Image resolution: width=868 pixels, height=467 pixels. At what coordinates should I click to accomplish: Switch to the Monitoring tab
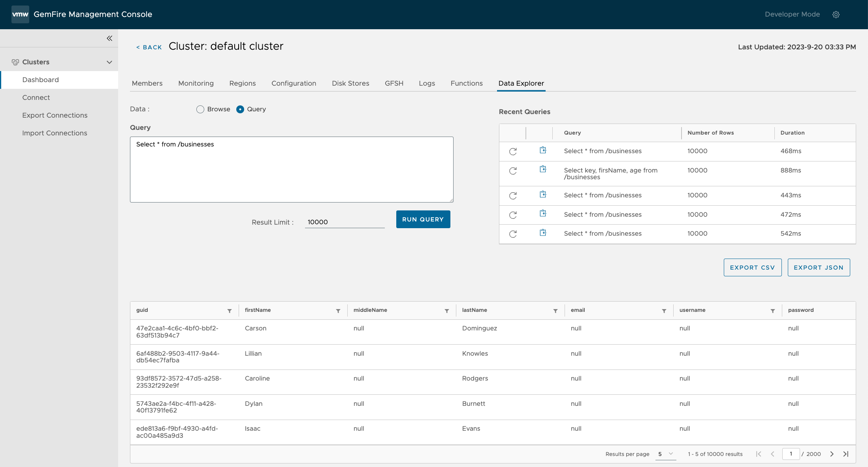196,83
